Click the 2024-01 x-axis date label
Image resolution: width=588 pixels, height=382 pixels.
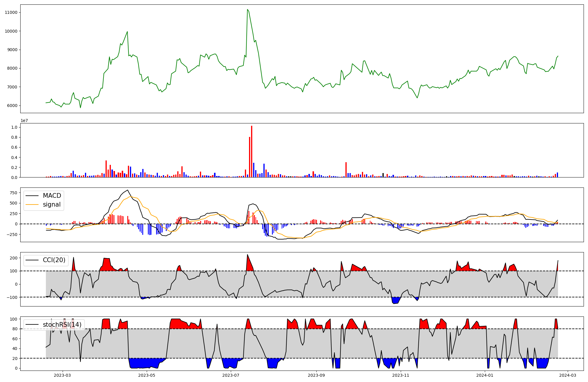coord(485,375)
